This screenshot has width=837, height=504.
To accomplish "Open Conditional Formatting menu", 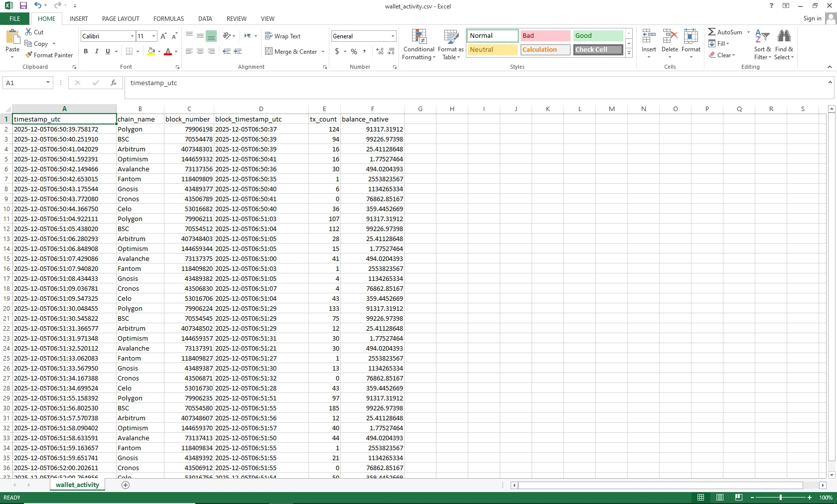I will 418,45.
